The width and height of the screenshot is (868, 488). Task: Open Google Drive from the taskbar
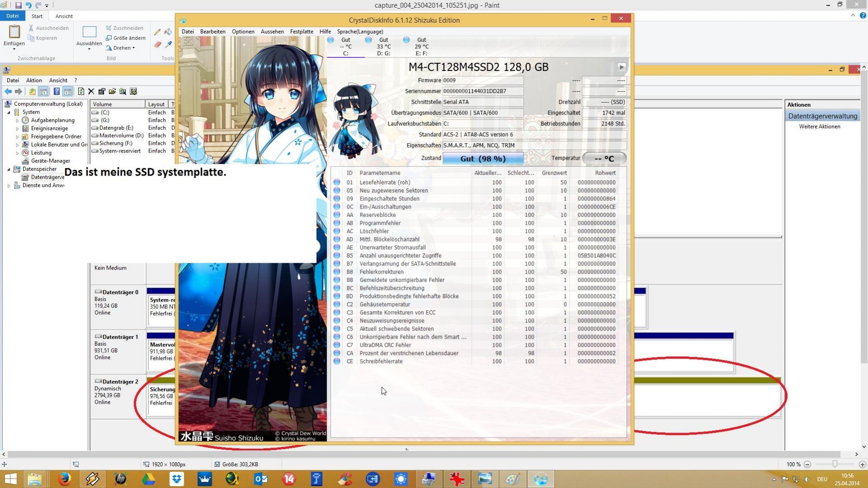(148, 479)
